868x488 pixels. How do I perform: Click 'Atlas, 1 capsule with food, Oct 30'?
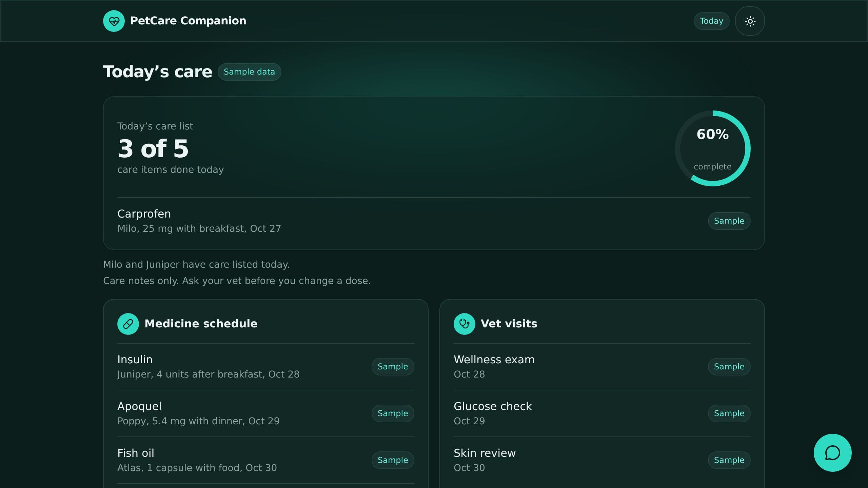point(197,468)
